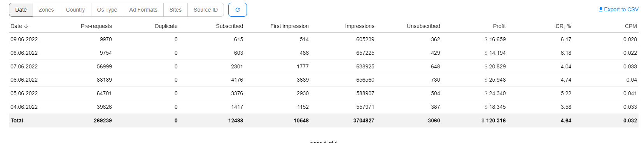Switch to Ad Formats tab
The image size is (644, 143).
coord(143,10)
